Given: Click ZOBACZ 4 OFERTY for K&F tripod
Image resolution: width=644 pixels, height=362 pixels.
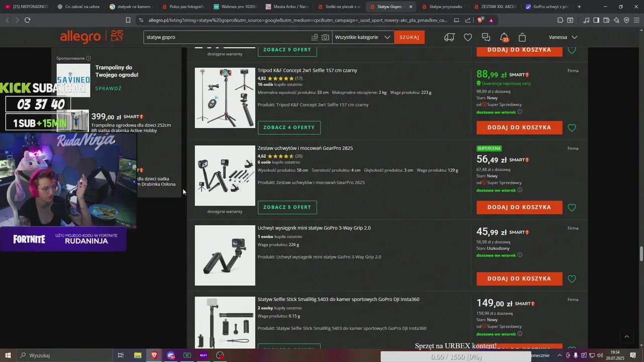Looking at the screenshot, I should [289, 128].
